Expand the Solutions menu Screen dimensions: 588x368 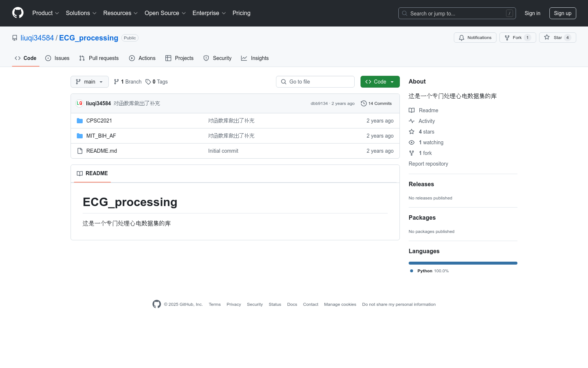[81, 13]
